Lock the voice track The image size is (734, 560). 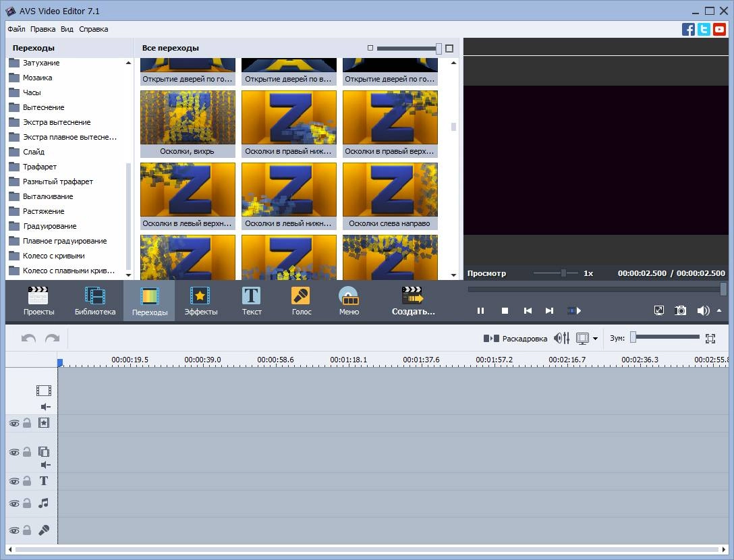27,530
